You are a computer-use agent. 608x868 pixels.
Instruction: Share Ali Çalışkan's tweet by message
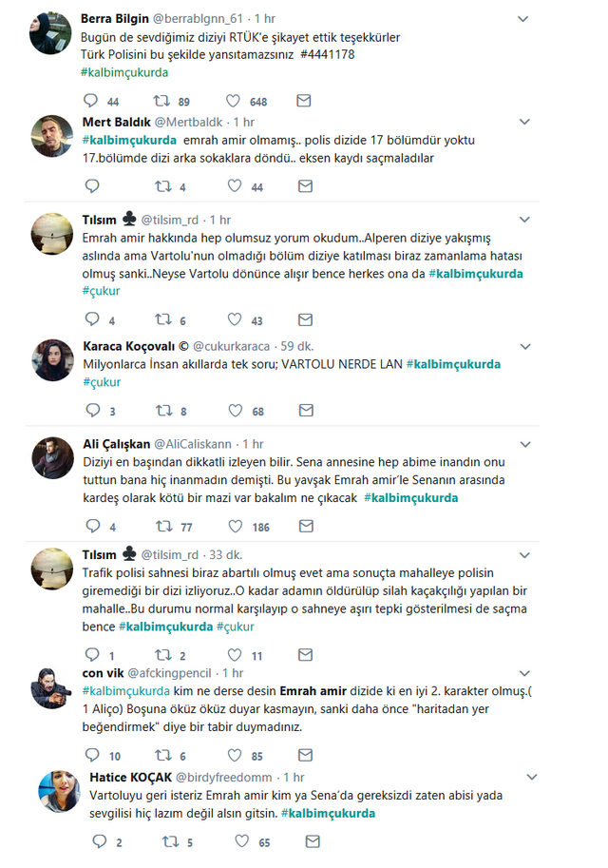pyautogui.click(x=304, y=526)
